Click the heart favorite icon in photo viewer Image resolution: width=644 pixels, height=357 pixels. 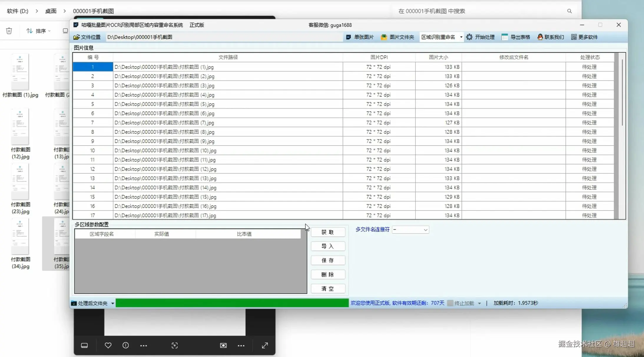tap(108, 345)
